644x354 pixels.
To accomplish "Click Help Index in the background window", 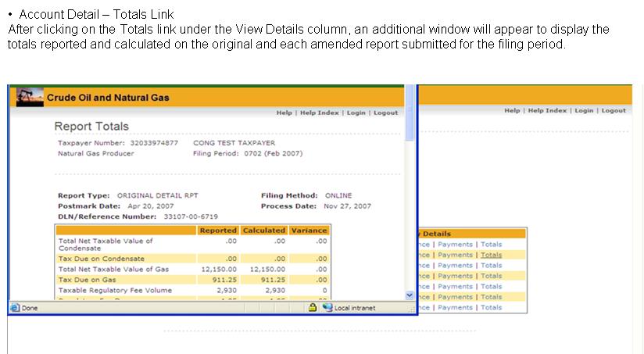I will click(x=547, y=111).
